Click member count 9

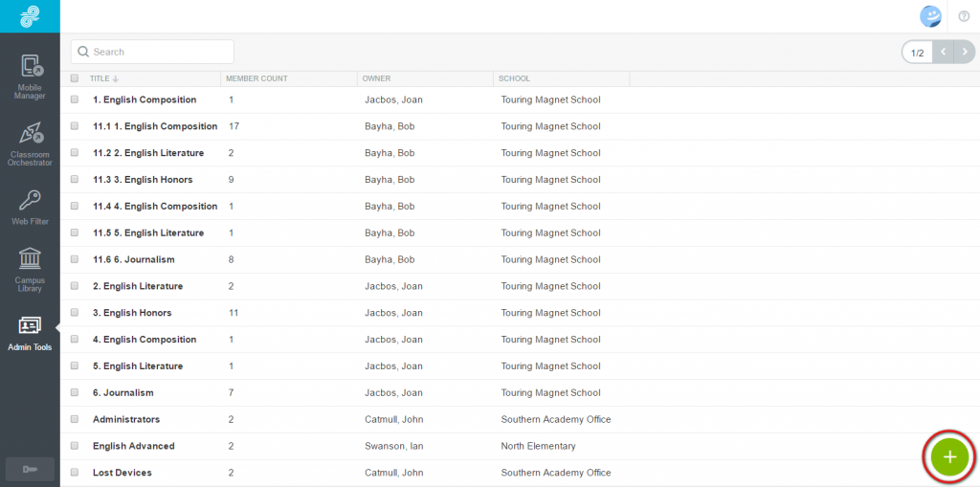pyautogui.click(x=232, y=180)
